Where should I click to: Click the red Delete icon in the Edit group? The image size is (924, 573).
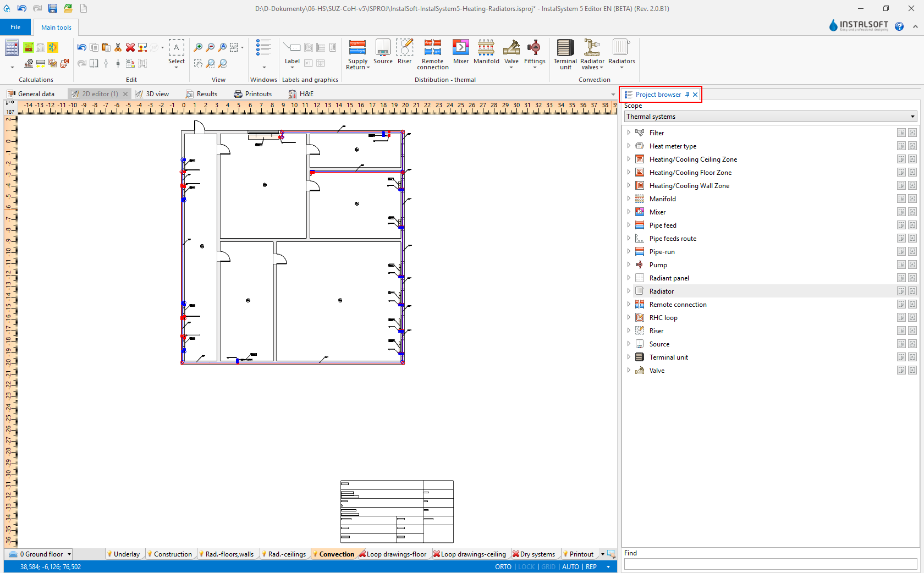click(130, 48)
